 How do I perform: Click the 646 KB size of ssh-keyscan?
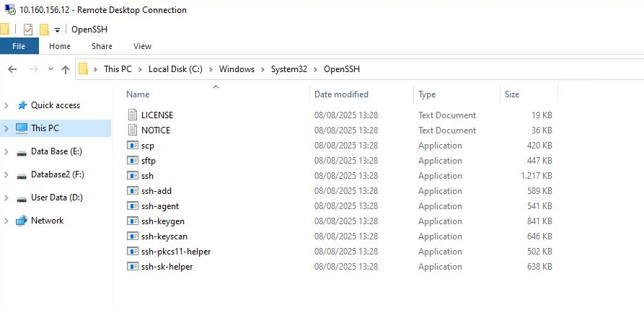coord(539,236)
